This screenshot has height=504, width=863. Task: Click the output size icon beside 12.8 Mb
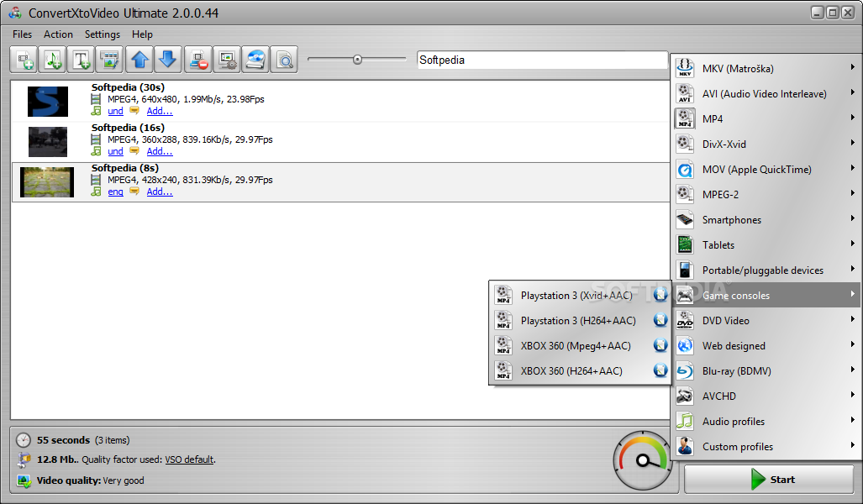(24, 459)
